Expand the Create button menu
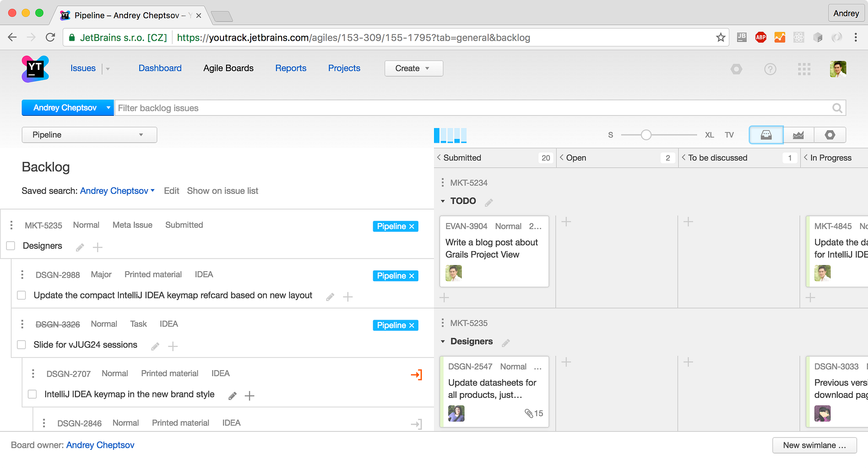Screen dimensions: 868x469 (413, 69)
